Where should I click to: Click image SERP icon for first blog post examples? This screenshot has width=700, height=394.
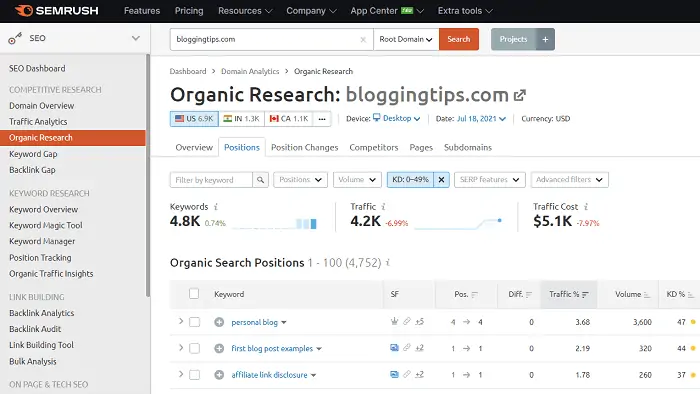coord(394,348)
